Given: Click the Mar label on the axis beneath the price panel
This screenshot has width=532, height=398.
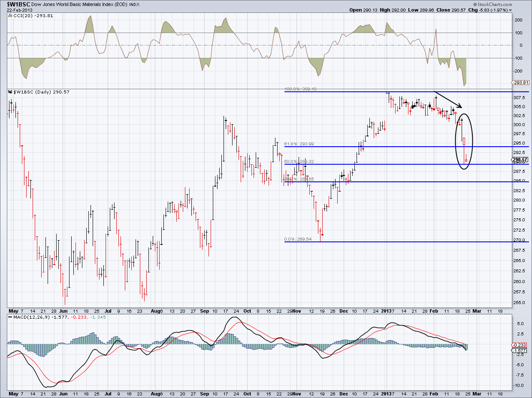Looking at the screenshot, I should click(477, 311).
